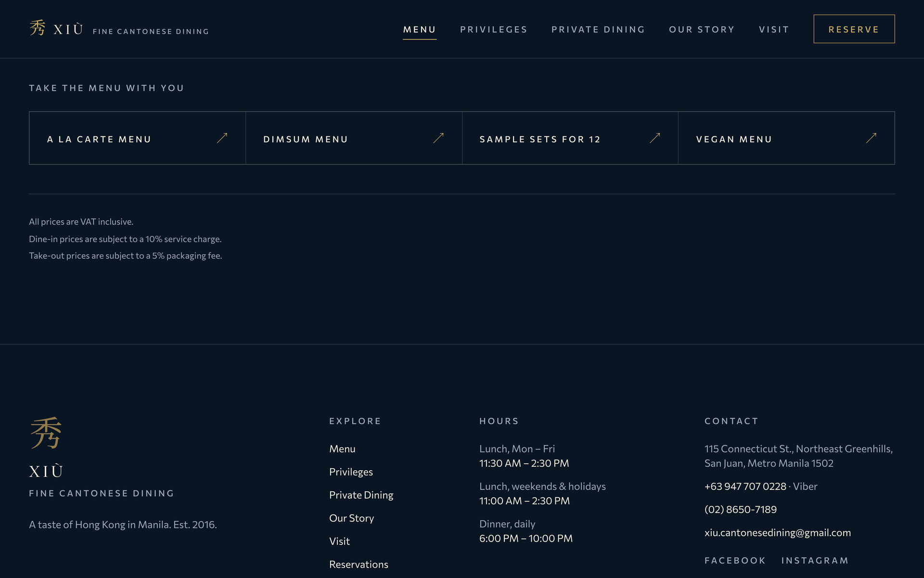Open the A La Carte Menu card
Viewport: 924px width, 578px height.
138,138
